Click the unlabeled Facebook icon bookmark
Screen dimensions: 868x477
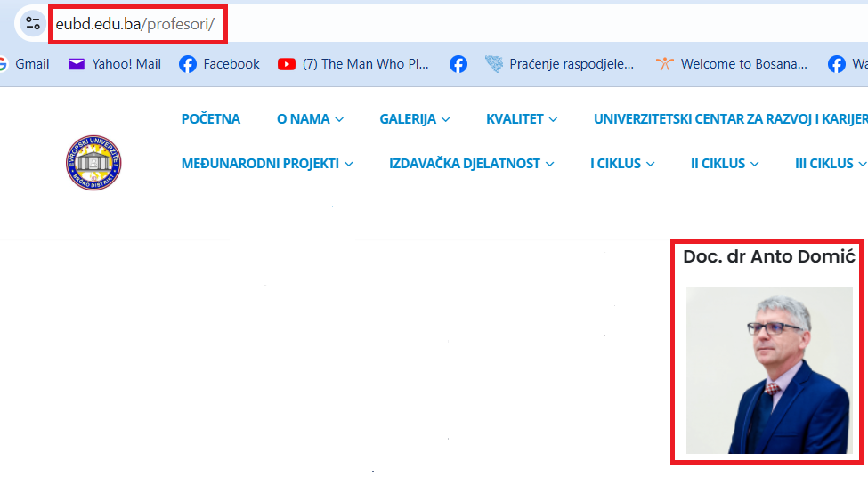458,64
